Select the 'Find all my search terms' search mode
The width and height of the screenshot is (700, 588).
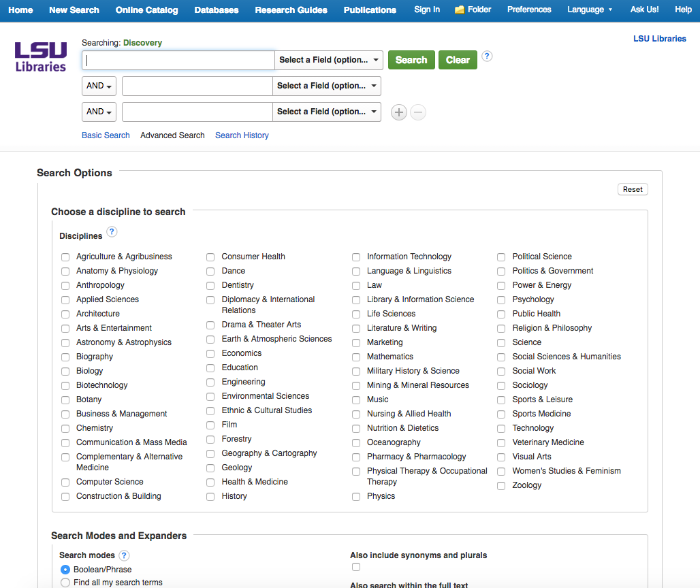tap(65, 582)
